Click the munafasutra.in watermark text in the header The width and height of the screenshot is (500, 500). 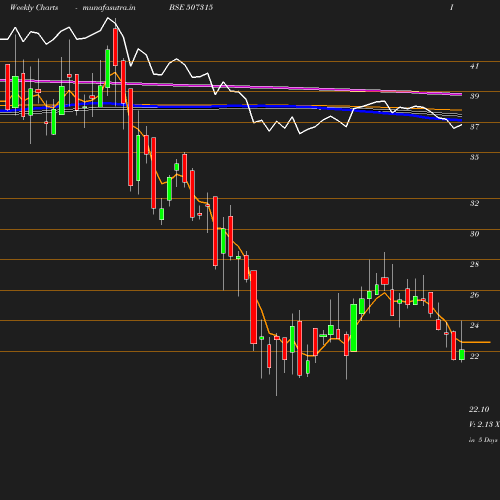pyautogui.click(x=109, y=7)
